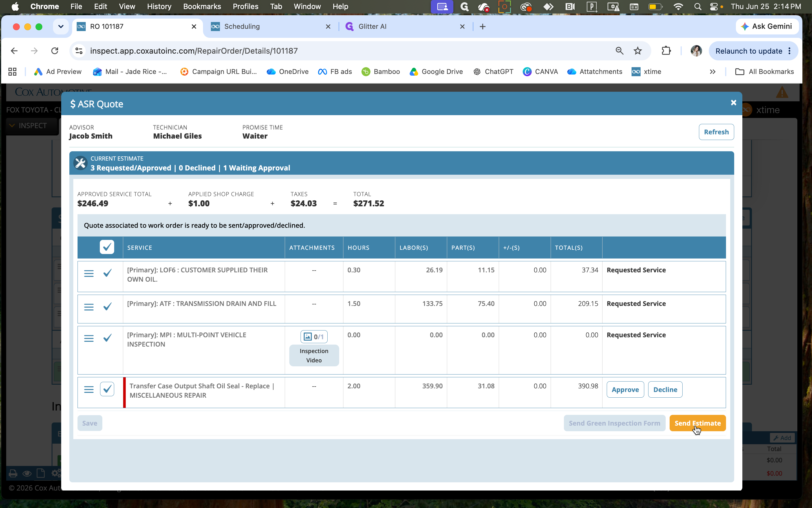The width and height of the screenshot is (812, 508).
Task: Click the Inspection Video button
Action: pyautogui.click(x=314, y=356)
